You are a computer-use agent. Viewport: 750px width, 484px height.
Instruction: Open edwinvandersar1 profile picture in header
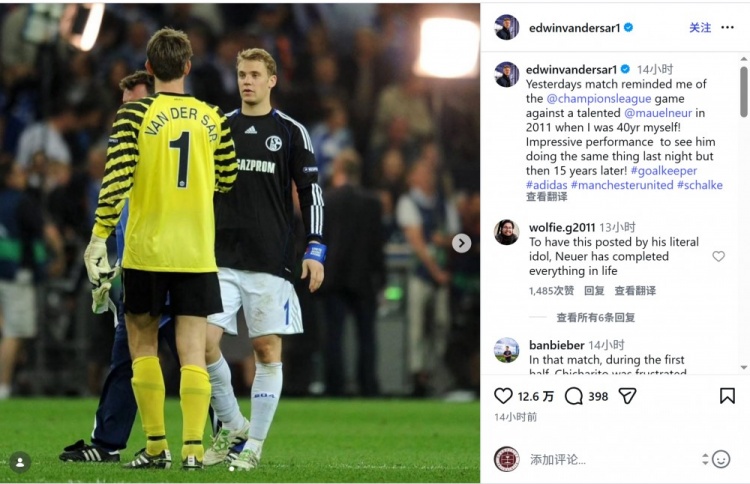[x=507, y=27]
